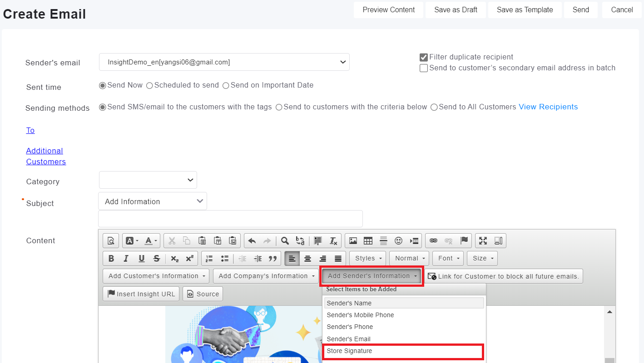Toggle Show Blocks in the editor
Screen dimensions: 644x363
coord(498,240)
